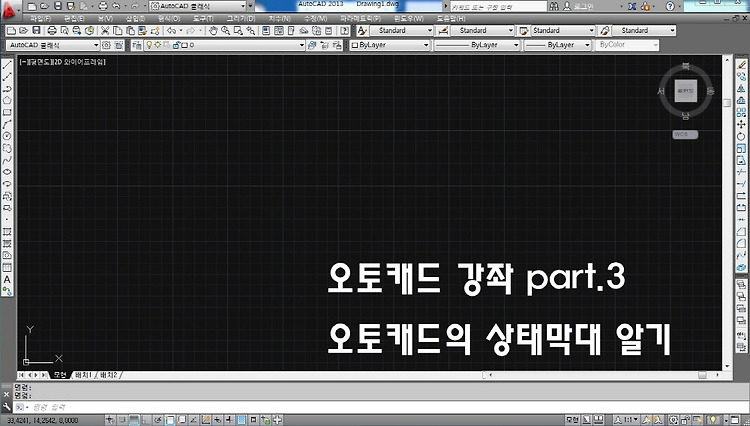Open table style Standard dropdown
This screenshot has width=750, height=426.
point(563,31)
